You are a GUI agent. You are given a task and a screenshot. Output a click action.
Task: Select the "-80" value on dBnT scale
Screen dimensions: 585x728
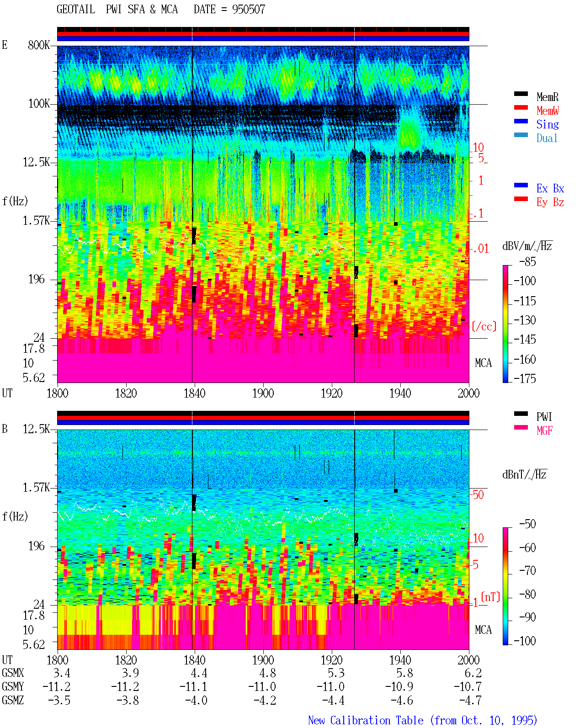(528, 594)
